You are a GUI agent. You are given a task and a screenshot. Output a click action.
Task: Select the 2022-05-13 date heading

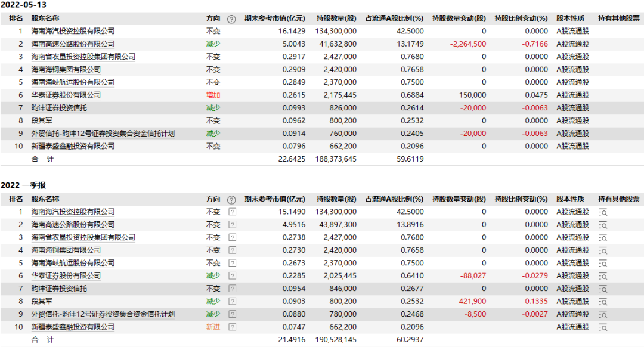click(x=24, y=5)
